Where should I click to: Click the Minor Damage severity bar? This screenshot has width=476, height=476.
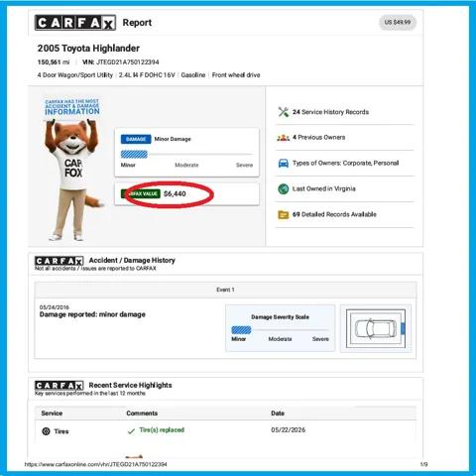click(186, 154)
